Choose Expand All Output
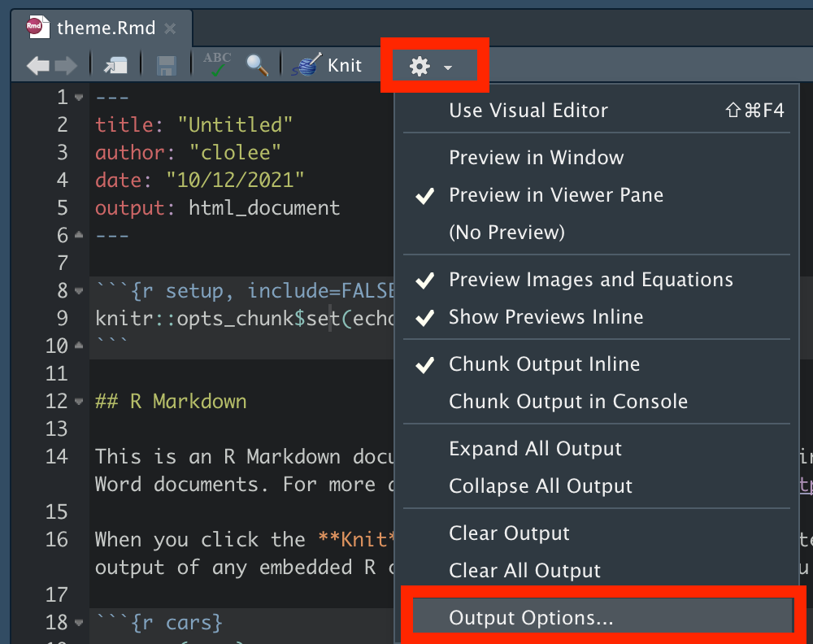This screenshot has width=813, height=644. click(596, 449)
